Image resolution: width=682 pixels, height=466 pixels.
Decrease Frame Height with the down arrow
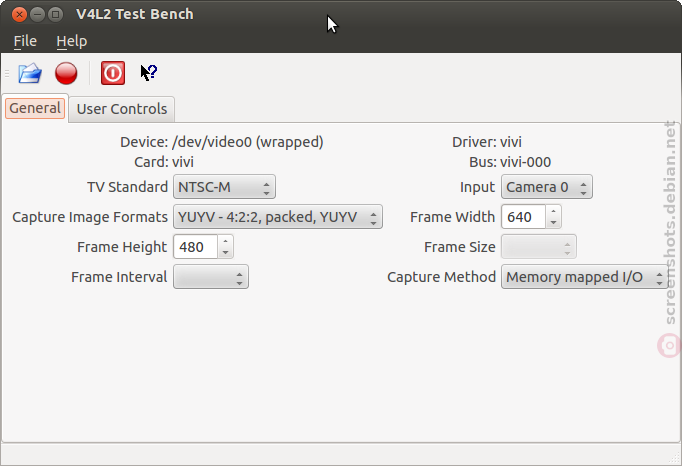[225, 253]
